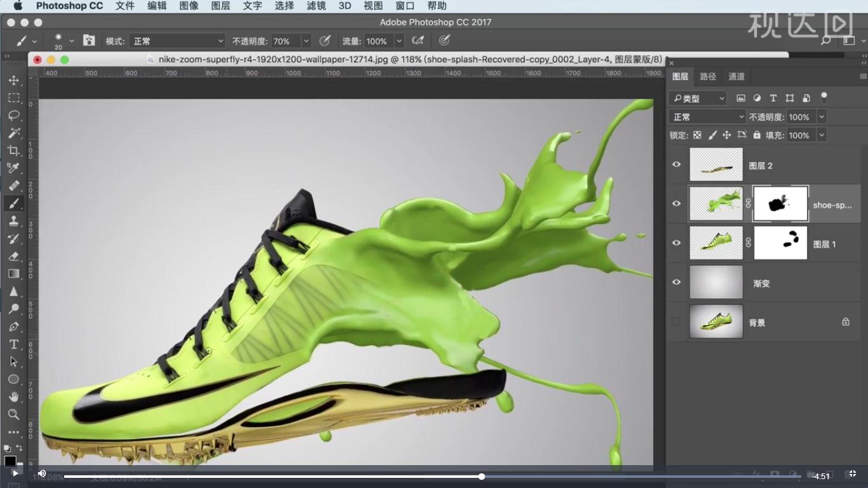Select the Hand tool
The width and height of the screenshot is (868, 488).
pos(13,397)
